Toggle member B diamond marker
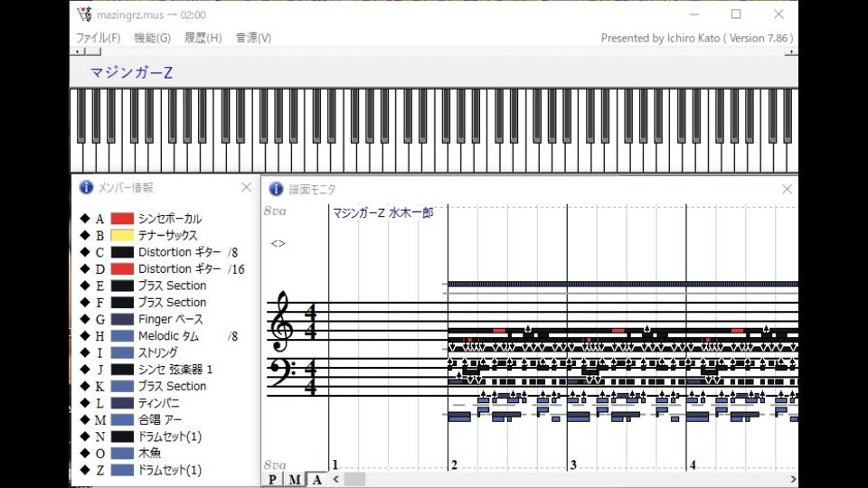This screenshot has height=488, width=868. click(85, 235)
